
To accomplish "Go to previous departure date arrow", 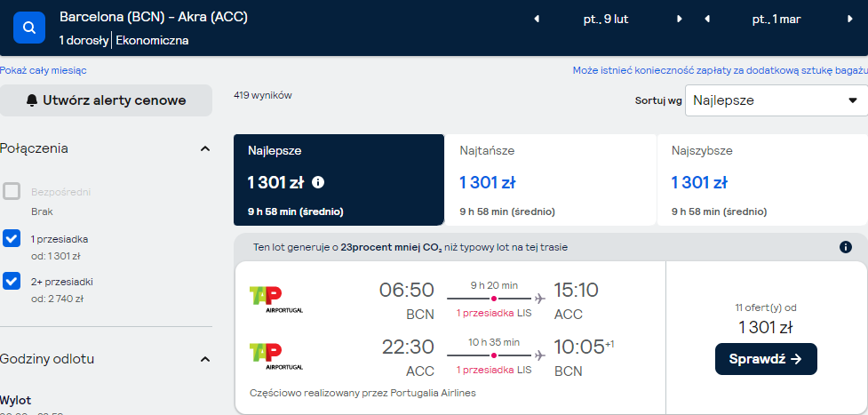I will (x=537, y=20).
